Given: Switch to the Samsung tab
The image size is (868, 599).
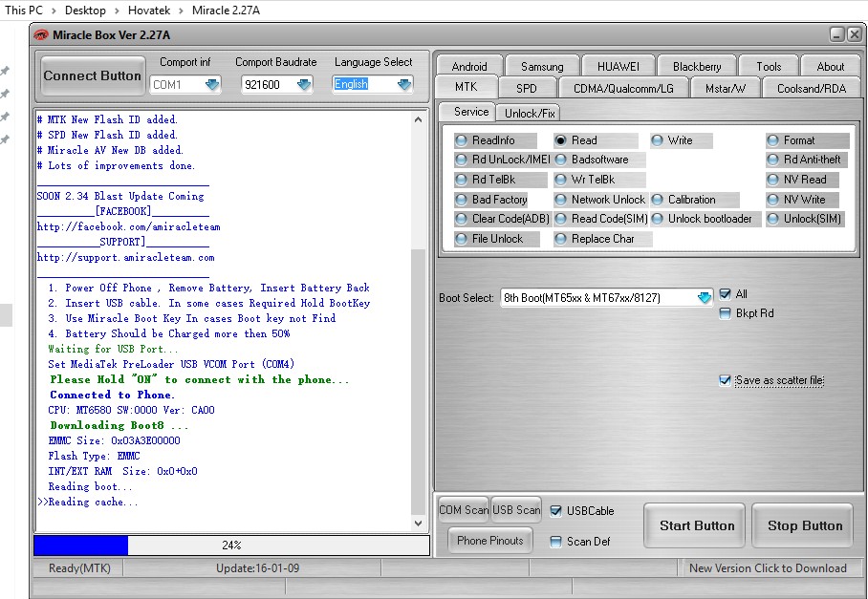Looking at the screenshot, I should pyautogui.click(x=542, y=66).
